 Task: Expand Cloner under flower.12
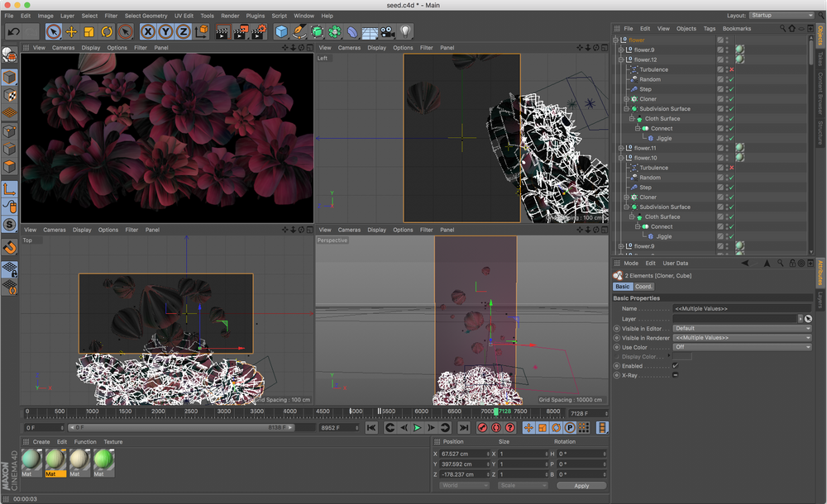coord(627,99)
